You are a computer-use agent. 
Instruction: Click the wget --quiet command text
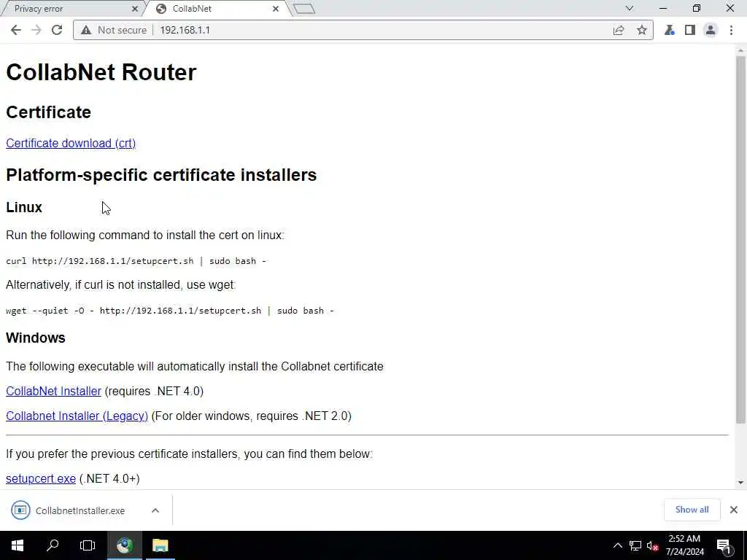coord(169,311)
